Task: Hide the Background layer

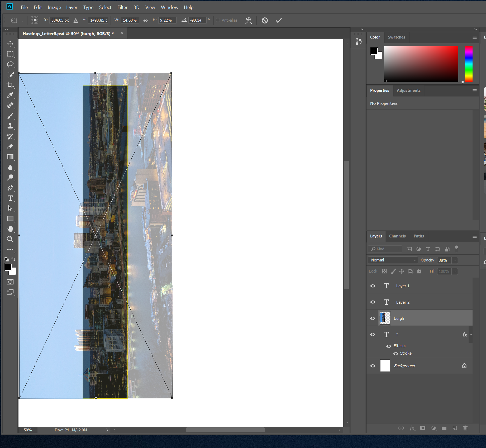Action: tap(373, 366)
